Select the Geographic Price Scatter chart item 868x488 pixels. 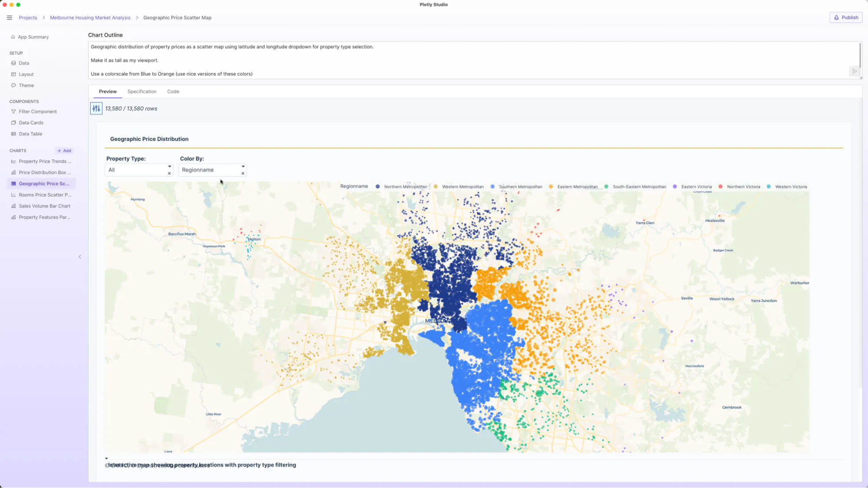point(41,184)
